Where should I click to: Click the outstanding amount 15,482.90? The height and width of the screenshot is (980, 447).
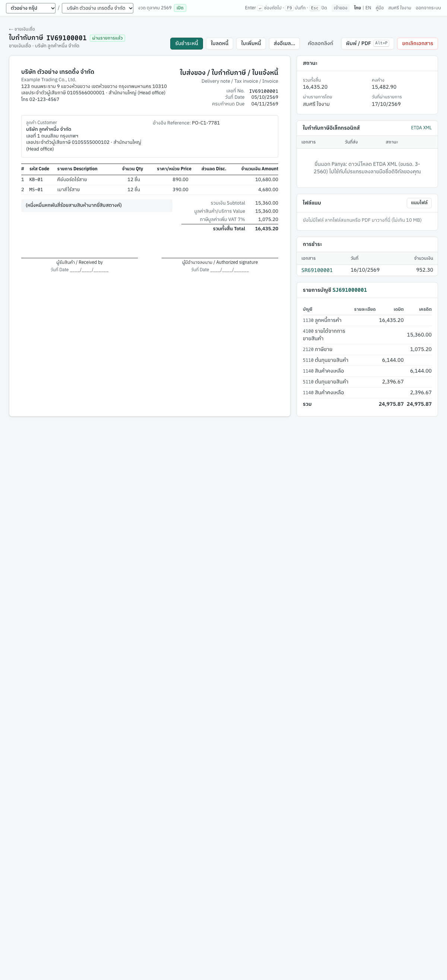point(384,87)
